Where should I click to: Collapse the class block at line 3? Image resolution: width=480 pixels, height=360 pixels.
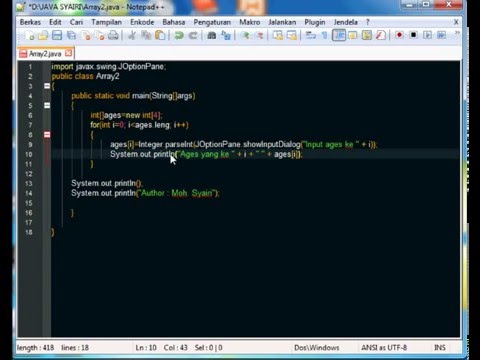pyautogui.click(x=47, y=86)
